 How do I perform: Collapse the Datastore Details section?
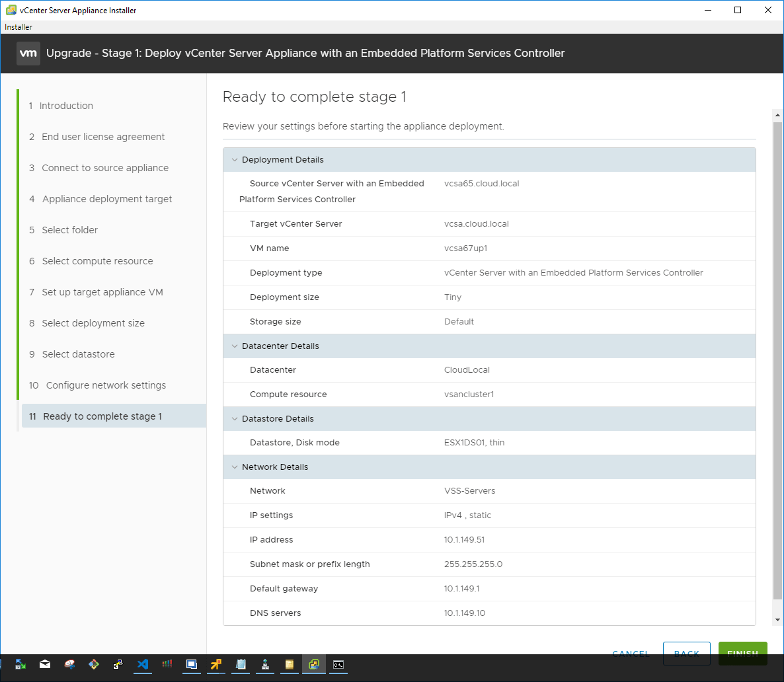pyautogui.click(x=235, y=419)
